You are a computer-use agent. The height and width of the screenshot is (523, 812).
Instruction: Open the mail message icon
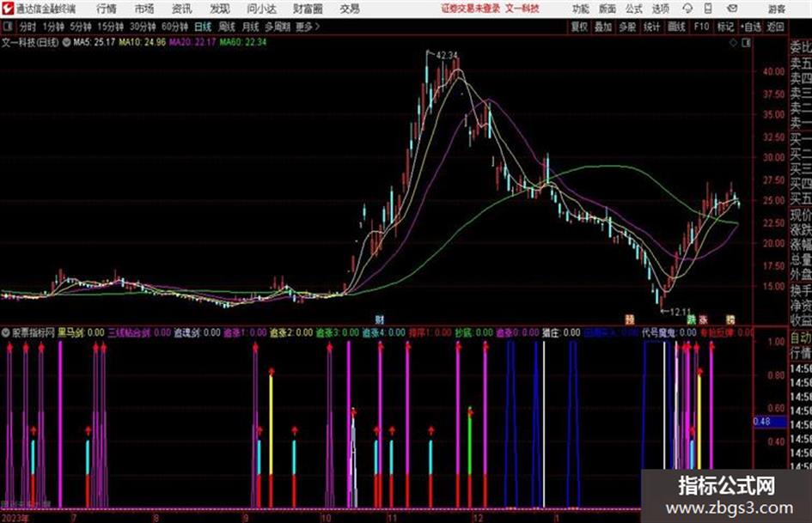coord(732,9)
